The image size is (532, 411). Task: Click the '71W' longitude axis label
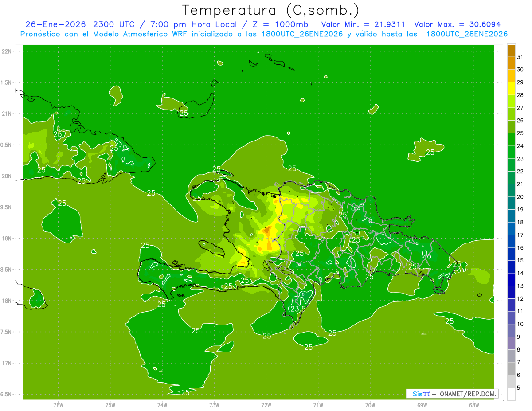point(318,405)
